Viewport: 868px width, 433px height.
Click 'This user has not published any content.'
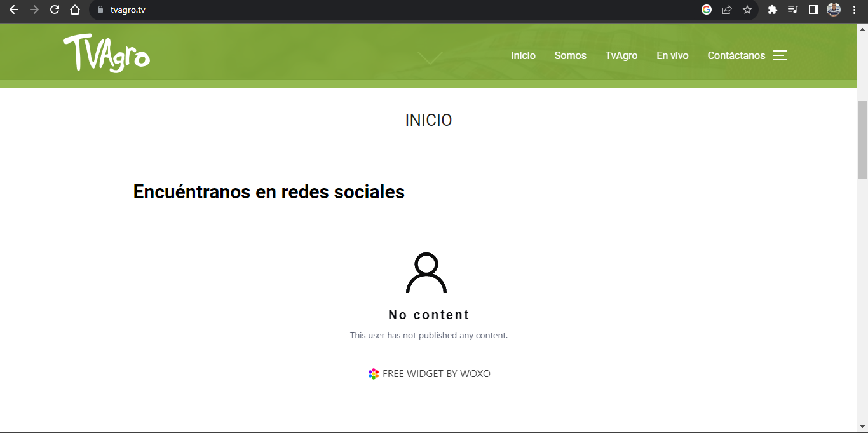tap(429, 335)
